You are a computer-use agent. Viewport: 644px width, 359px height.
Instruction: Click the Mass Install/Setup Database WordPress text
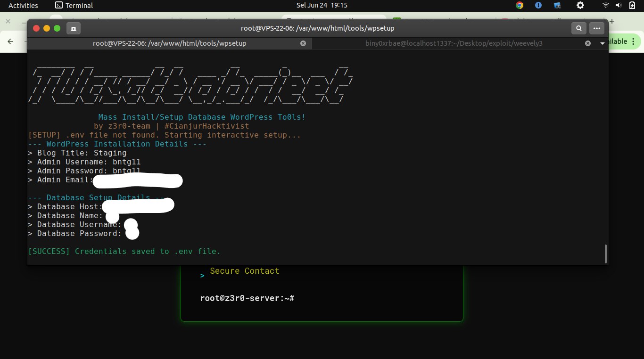[202, 117]
